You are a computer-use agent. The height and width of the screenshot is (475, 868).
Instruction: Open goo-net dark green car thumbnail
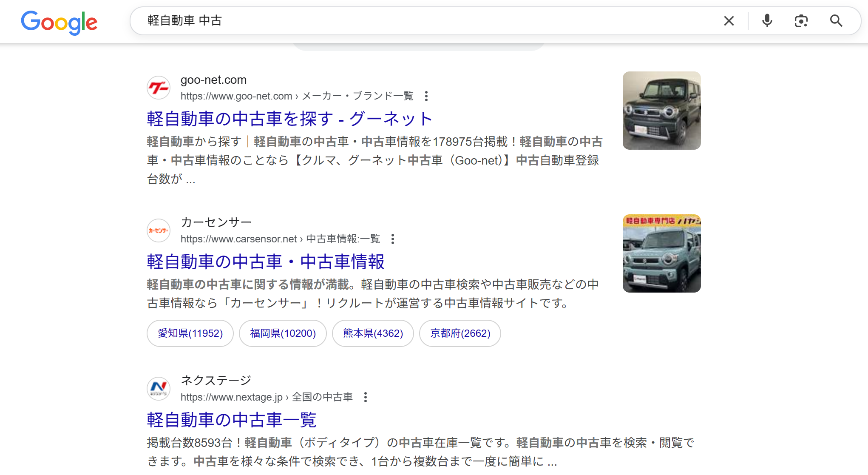click(661, 111)
